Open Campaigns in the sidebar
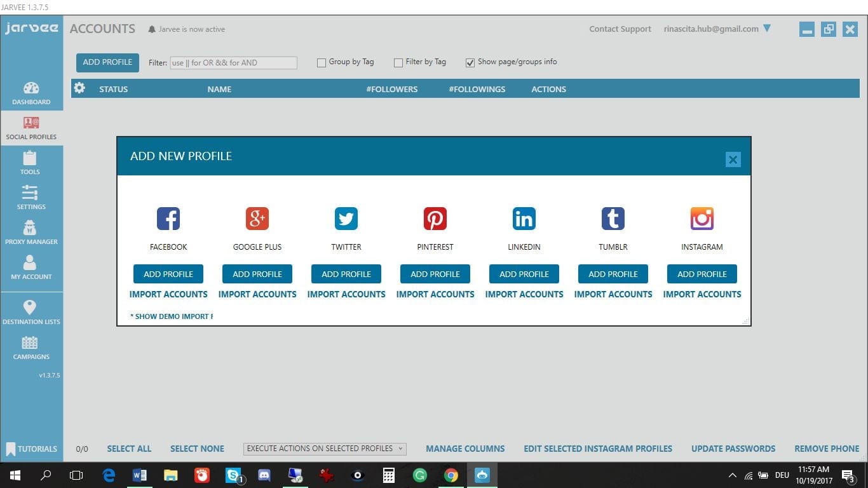The width and height of the screenshot is (868, 488). (x=31, y=348)
